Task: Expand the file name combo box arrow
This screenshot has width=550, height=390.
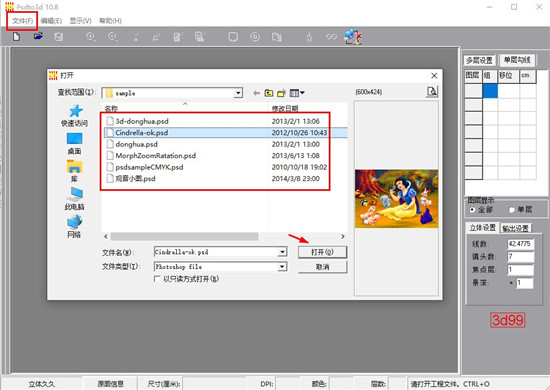Action: [x=282, y=252]
